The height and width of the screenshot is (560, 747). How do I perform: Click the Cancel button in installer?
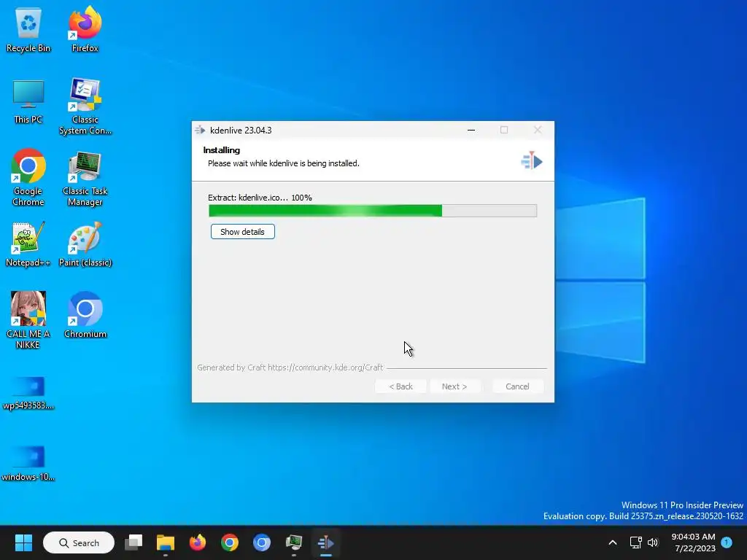tap(517, 386)
